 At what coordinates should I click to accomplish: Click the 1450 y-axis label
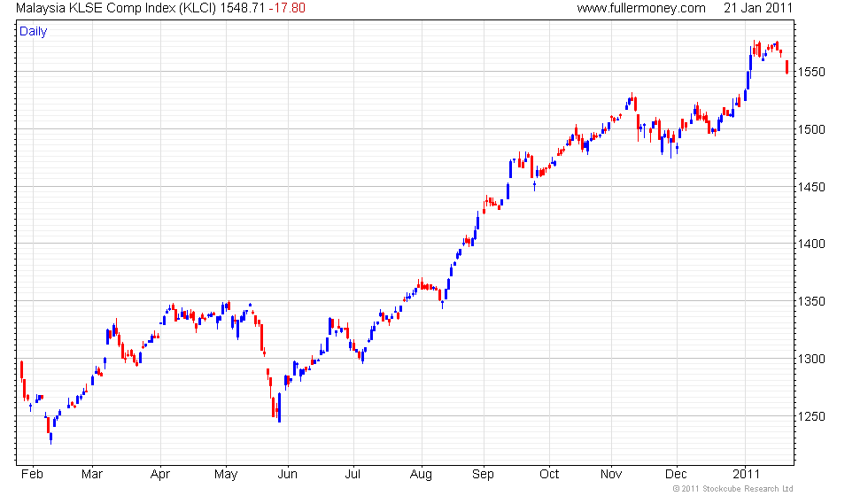(811, 187)
